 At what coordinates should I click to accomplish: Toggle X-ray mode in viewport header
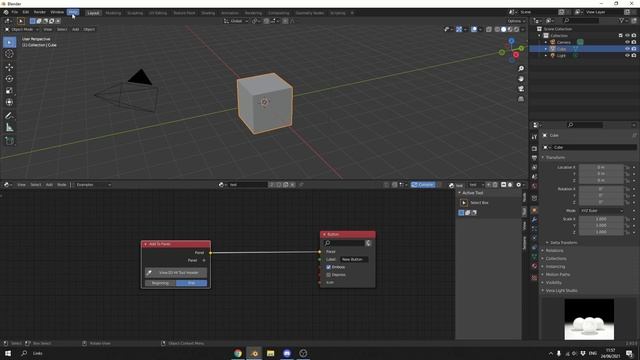(489, 29)
